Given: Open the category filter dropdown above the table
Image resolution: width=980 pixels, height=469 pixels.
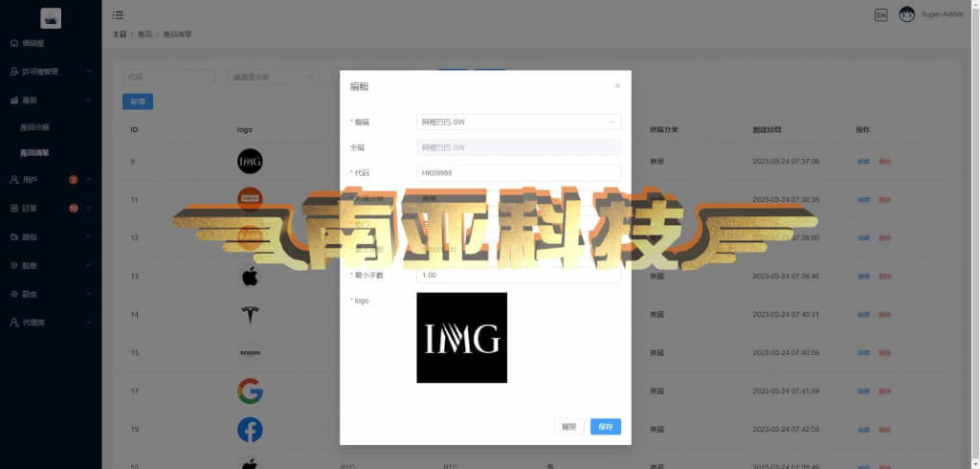Looking at the screenshot, I should pos(273,77).
